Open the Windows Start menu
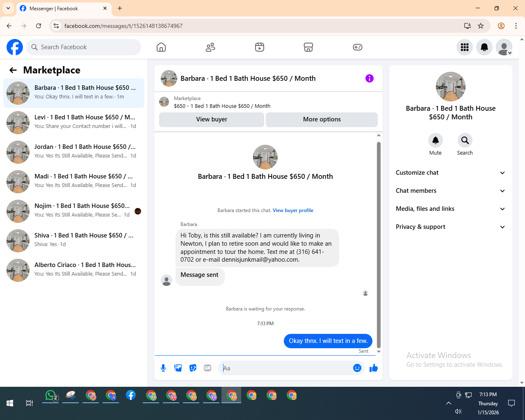Image resolution: width=525 pixels, height=420 pixels. tap(10, 403)
